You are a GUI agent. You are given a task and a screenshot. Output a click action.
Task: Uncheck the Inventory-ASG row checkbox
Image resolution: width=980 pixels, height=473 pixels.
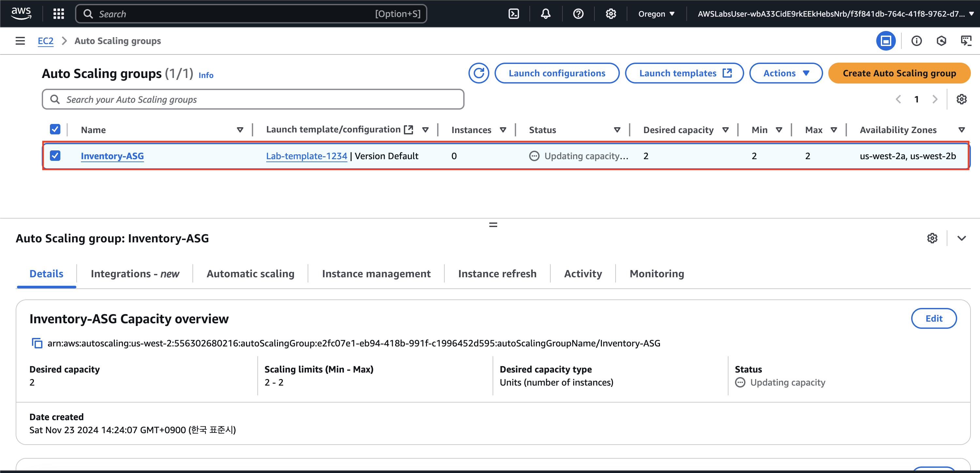[55, 156]
